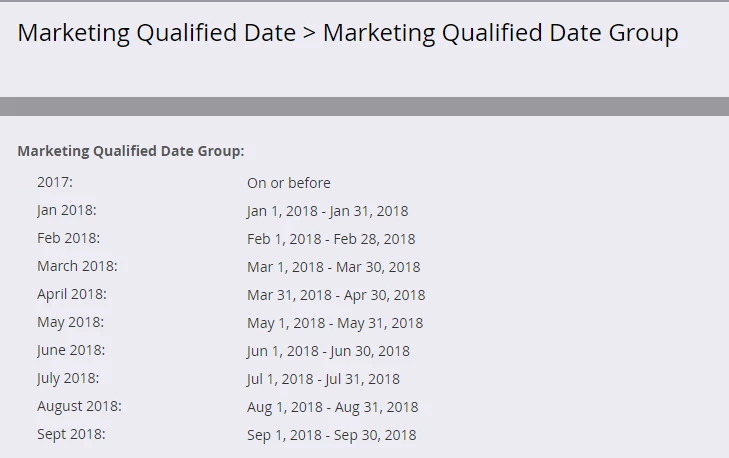Select the Sept 2018 group label
This screenshot has height=458, width=729.
(x=71, y=434)
